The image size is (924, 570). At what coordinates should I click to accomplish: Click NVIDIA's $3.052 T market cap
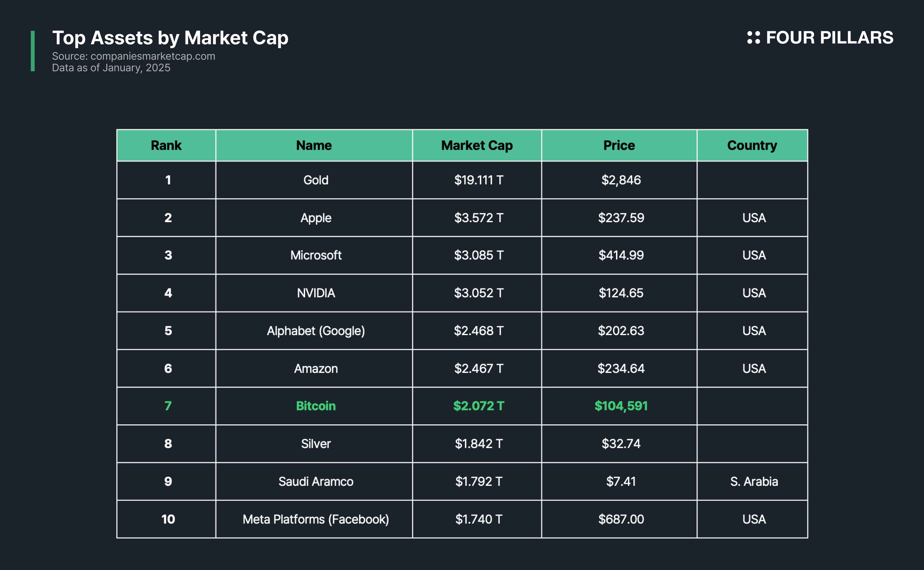(478, 293)
